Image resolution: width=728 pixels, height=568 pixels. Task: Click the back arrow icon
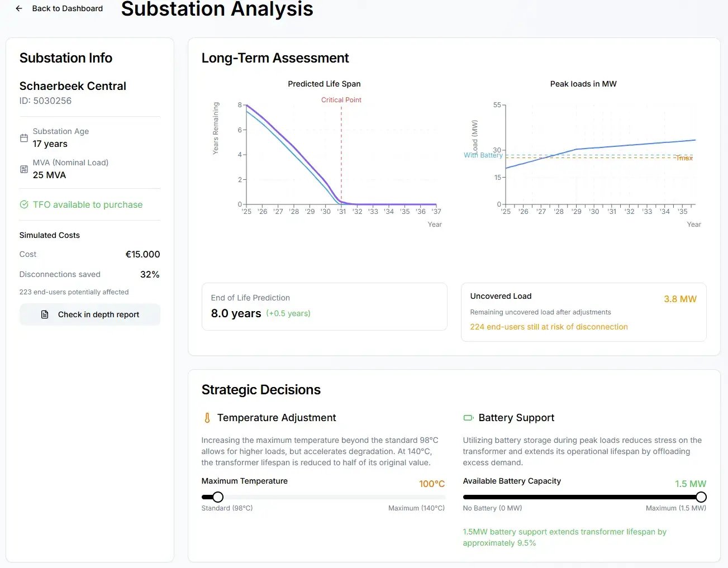click(19, 8)
